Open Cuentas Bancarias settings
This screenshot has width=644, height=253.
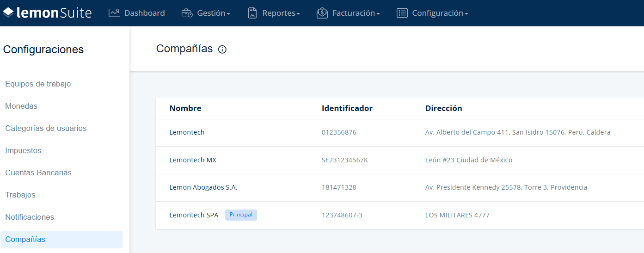pyautogui.click(x=38, y=173)
